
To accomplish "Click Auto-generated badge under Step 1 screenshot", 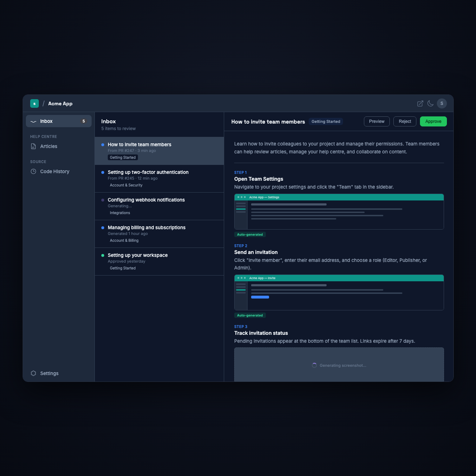I will [250, 235].
